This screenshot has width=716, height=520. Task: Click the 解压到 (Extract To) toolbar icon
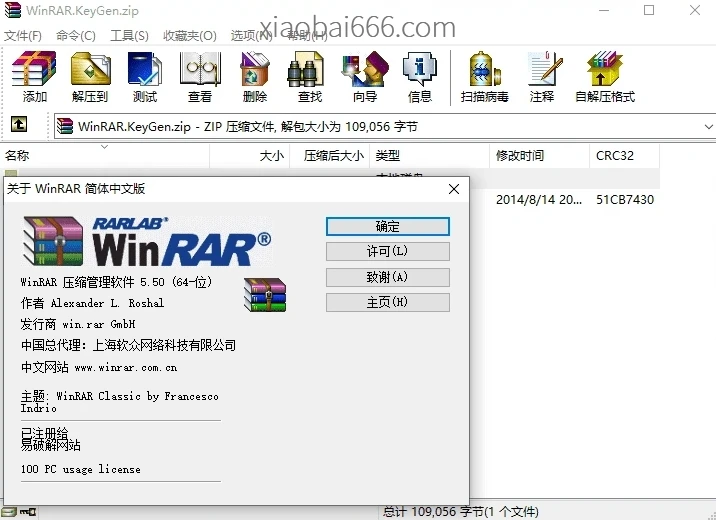click(x=90, y=76)
